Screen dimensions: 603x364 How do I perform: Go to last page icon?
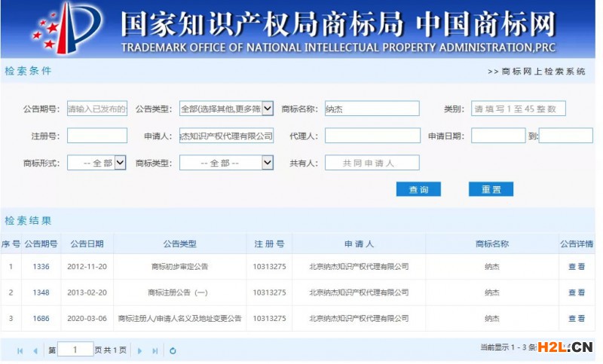click(155, 350)
